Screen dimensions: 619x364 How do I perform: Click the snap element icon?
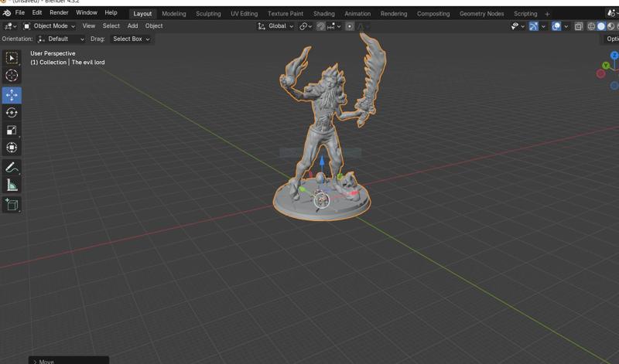(x=333, y=26)
